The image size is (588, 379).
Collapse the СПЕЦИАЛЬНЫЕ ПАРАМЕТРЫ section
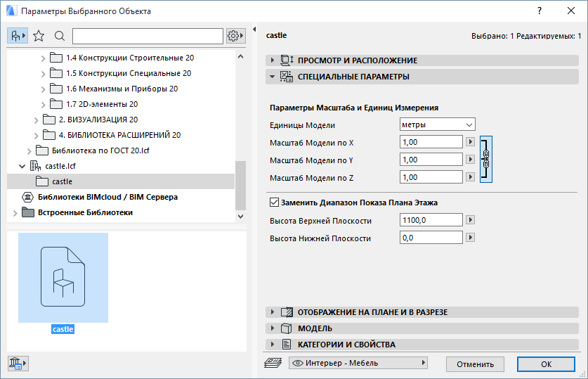[273, 77]
